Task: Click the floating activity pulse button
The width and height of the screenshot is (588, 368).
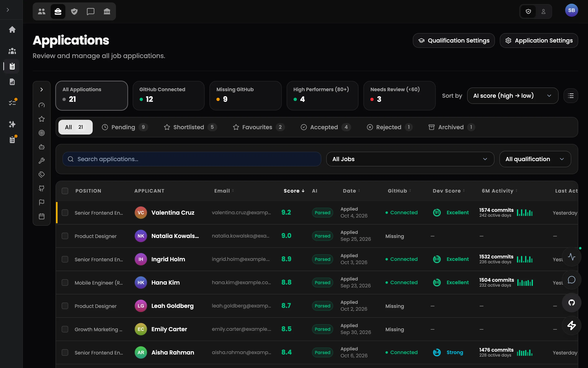Action: (x=571, y=257)
